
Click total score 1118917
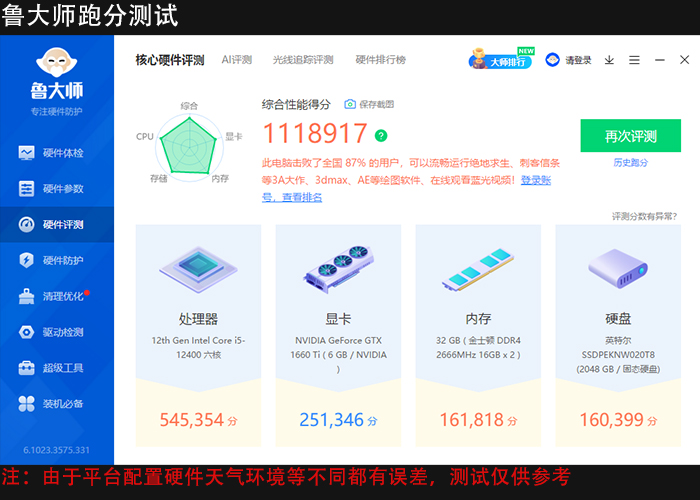point(315,133)
